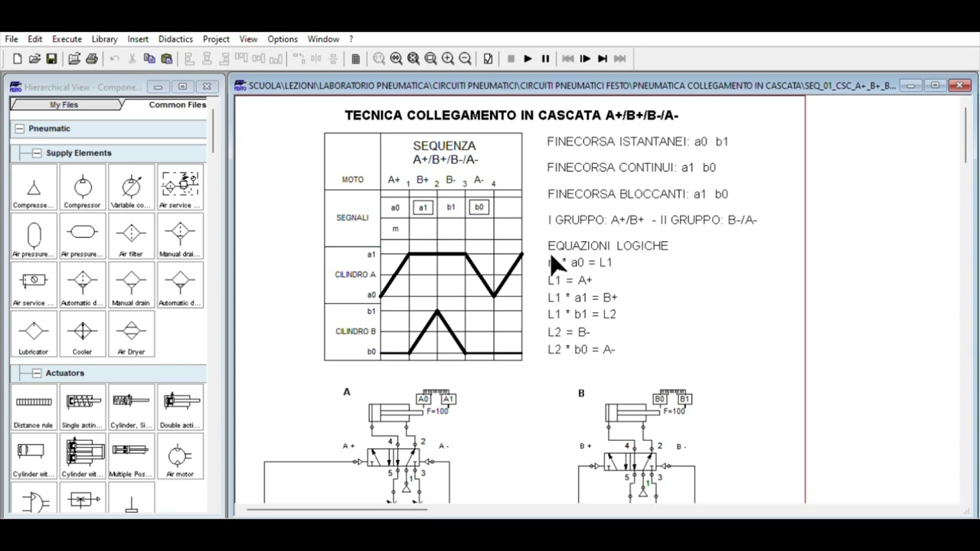Switch to the Common Files tab

click(x=177, y=105)
